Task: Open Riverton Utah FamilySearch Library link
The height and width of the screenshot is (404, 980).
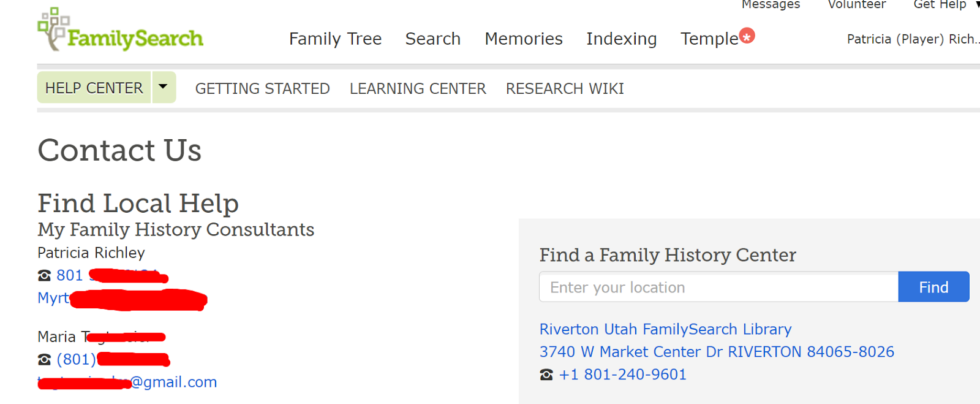Action: click(x=665, y=329)
